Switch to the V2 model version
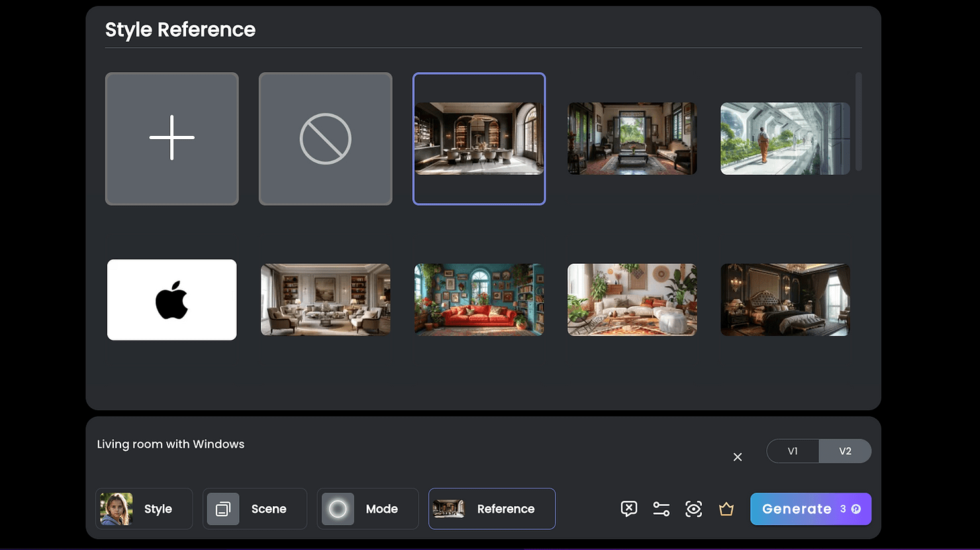The width and height of the screenshot is (980, 550). [845, 451]
